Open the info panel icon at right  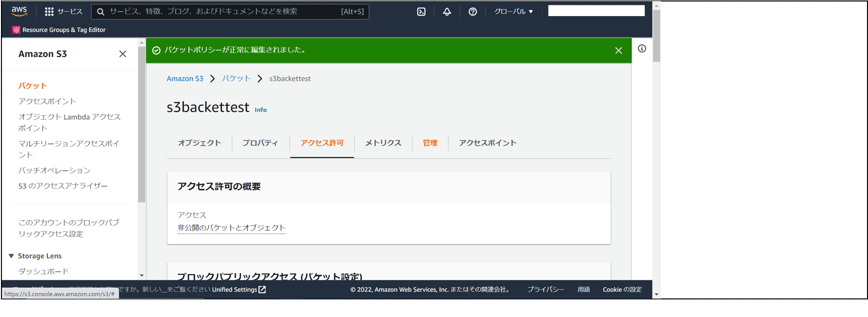click(x=642, y=48)
